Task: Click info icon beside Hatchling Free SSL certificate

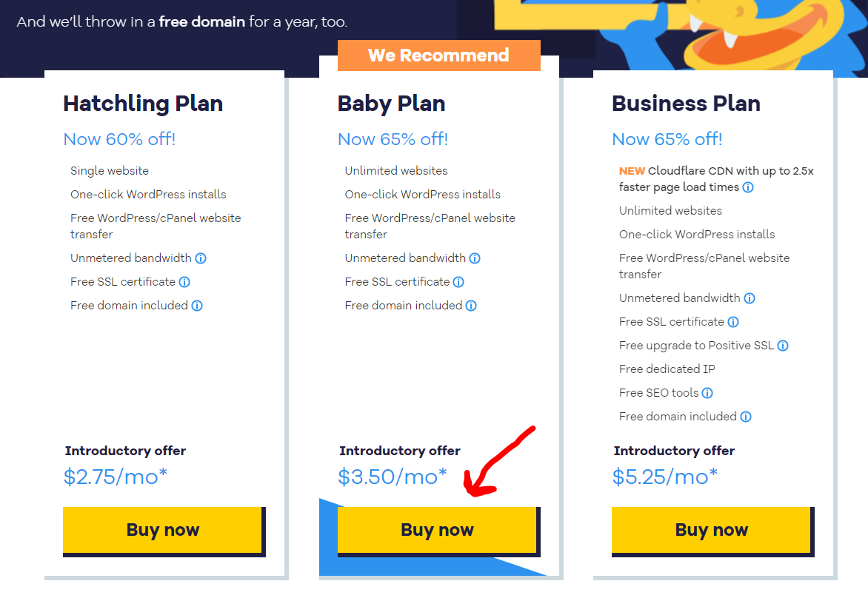Action: click(x=184, y=282)
